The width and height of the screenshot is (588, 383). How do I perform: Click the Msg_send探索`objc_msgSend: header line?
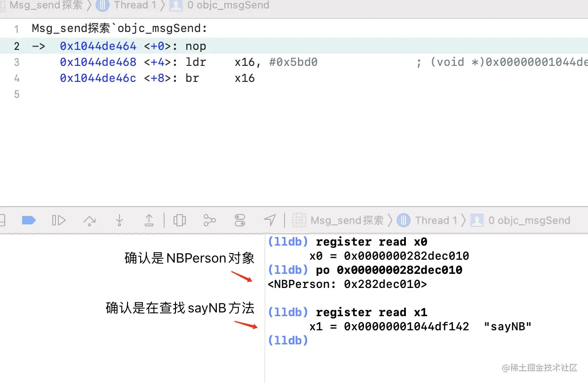coord(119,29)
